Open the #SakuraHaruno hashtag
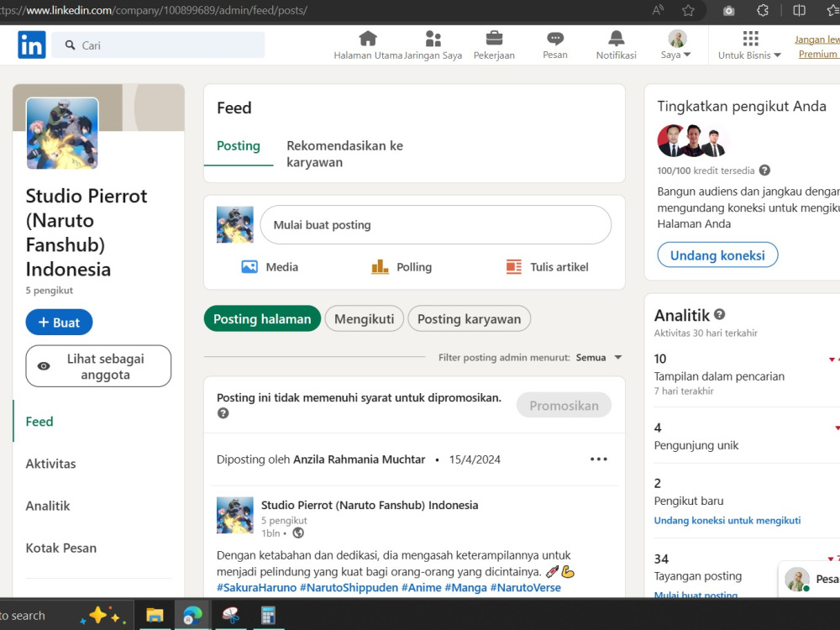This screenshot has height=630, width=840. [256, 588]
